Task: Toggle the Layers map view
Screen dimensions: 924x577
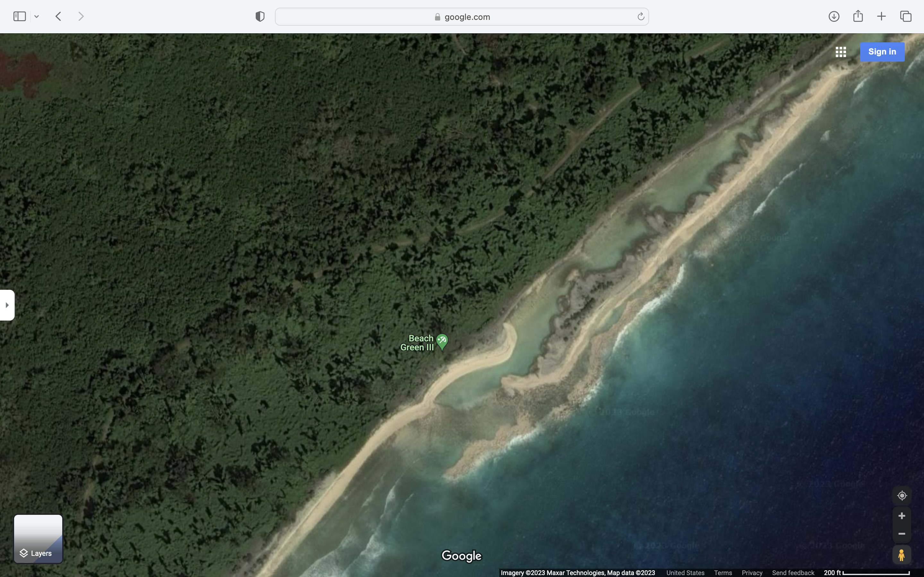Action: tap(38, 539)
